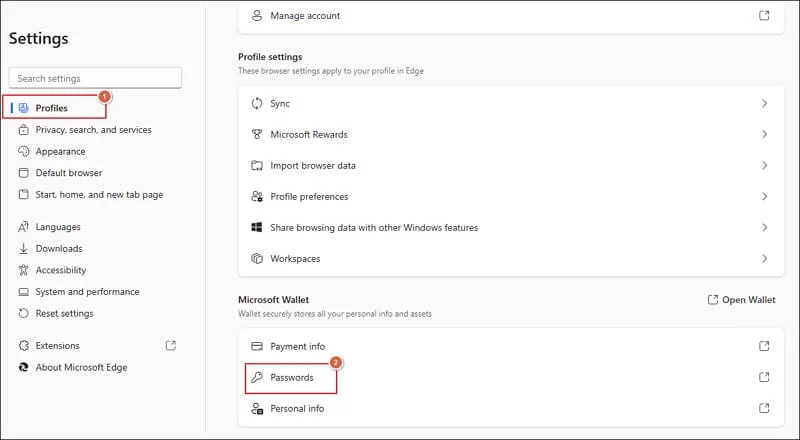Click the Microsoft Wallet heading text

[273, 300]
